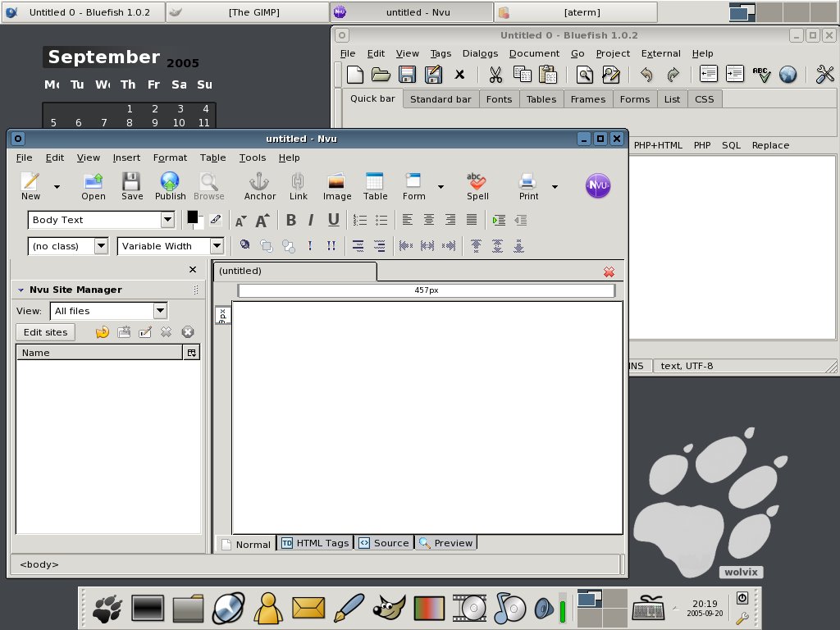Viewport: 840px width, 630px height.
Task: Open the Tags menu in Bluefish
Action: click(x=441, y=53)
